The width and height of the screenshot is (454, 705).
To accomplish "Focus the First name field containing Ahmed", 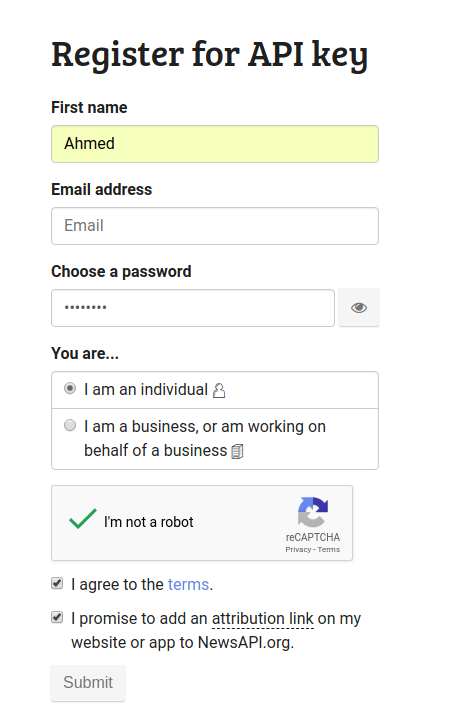I will [215, 144].
